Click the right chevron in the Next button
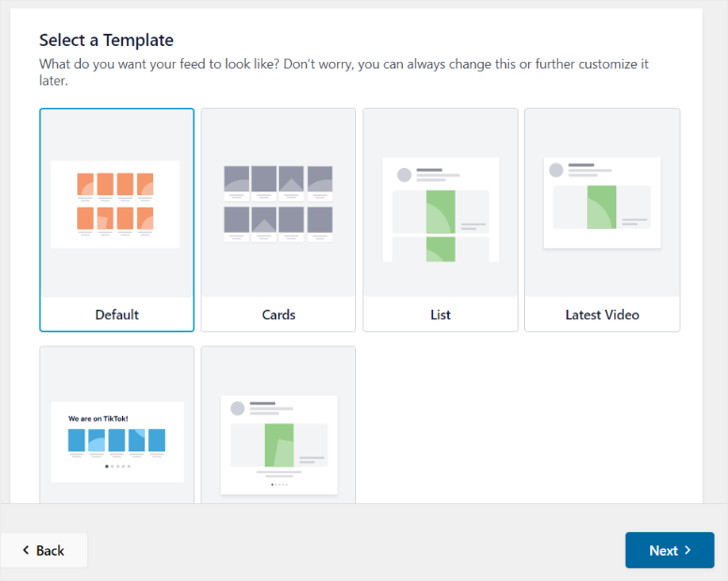Screen dimensions: 728x581 (x=688, y=550)
